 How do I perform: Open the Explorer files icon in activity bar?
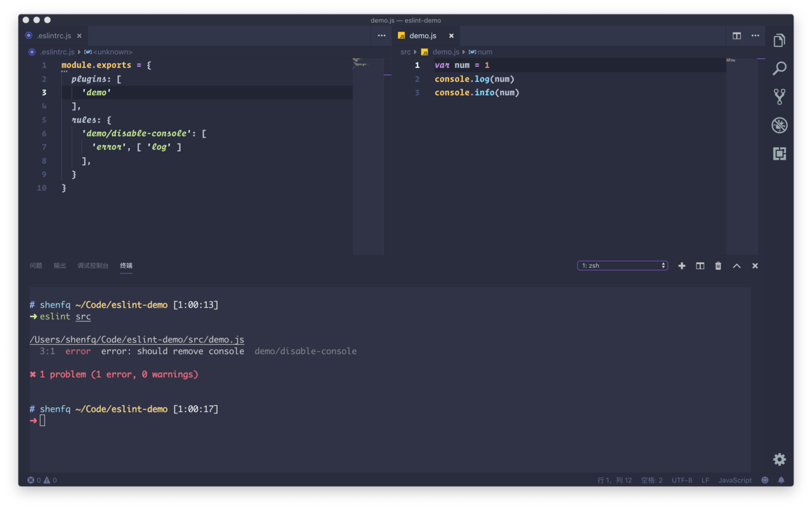[780, 41]
